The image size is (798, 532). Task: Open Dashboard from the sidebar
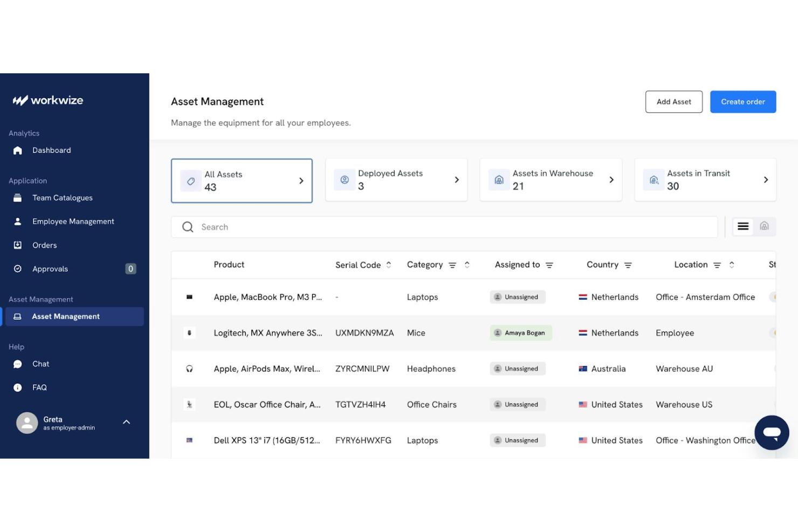coord(51,150)
